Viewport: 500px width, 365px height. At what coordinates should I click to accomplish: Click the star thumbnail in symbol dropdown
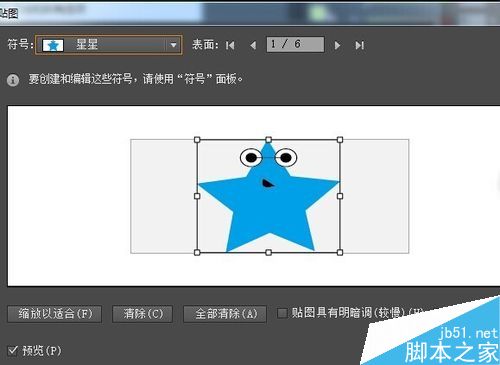53,45
